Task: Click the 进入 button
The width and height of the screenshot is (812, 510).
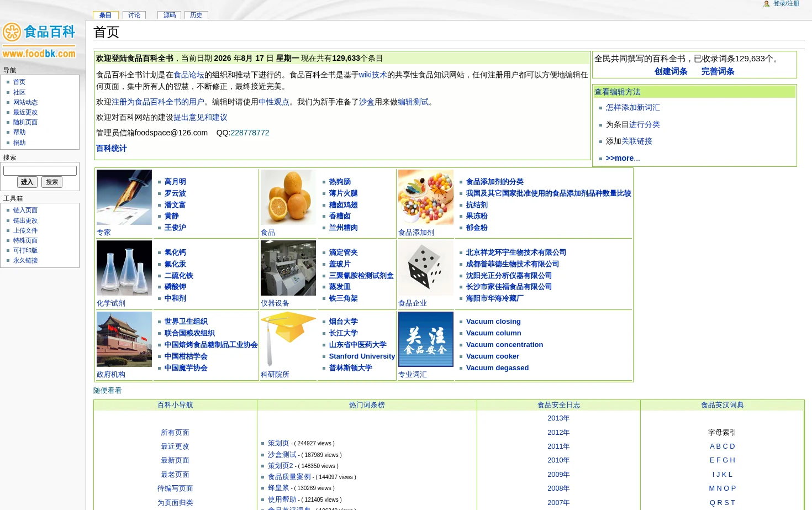Action: (x=27, y=182)
